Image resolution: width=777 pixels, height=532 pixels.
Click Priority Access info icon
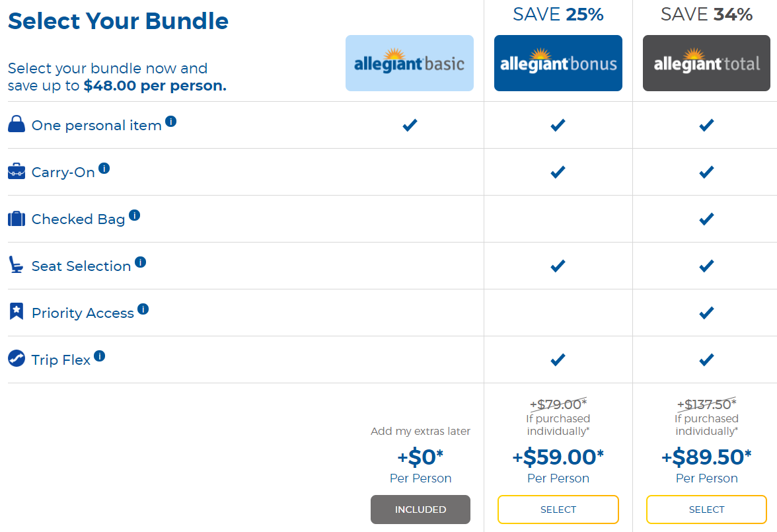coord(143,309)
